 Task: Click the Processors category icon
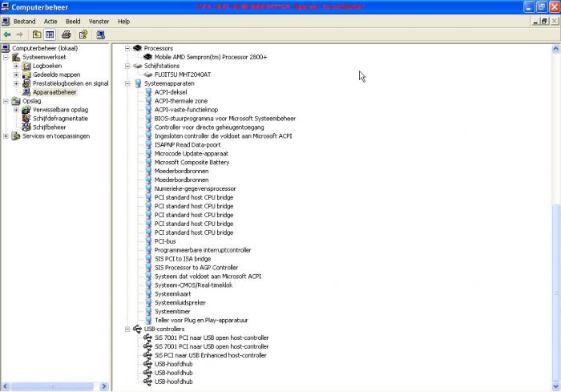pos(137,48)
